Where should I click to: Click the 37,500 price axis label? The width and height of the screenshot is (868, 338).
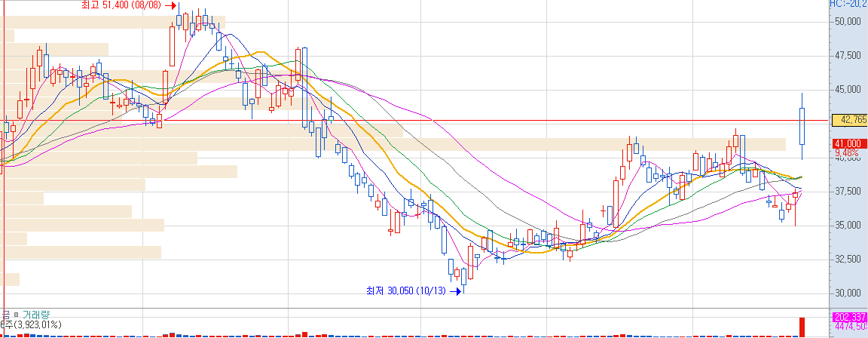pyautogui.click(x=848, y=191)
